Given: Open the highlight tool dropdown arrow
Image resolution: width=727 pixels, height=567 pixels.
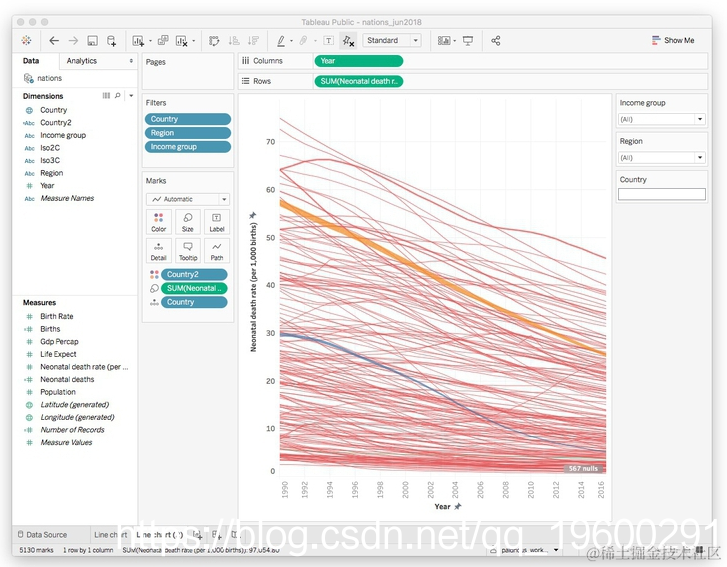Looking at the screenshot, I should [291, 41].
